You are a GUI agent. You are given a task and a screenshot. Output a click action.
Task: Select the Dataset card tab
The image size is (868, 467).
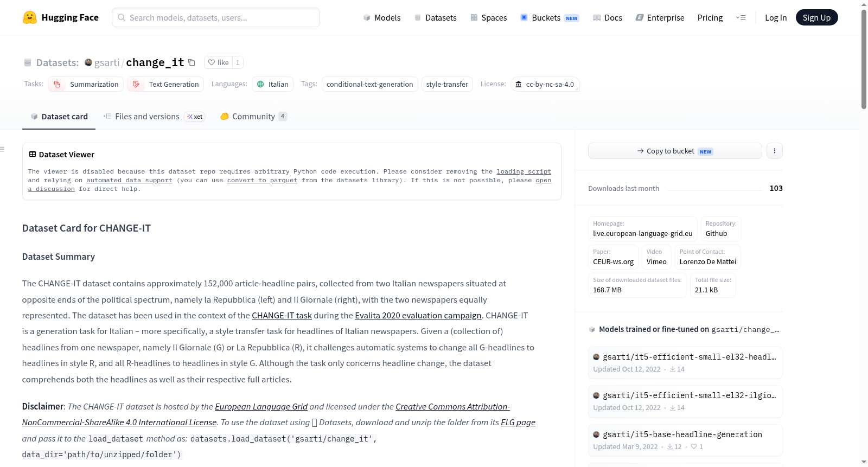coord(59,116)
